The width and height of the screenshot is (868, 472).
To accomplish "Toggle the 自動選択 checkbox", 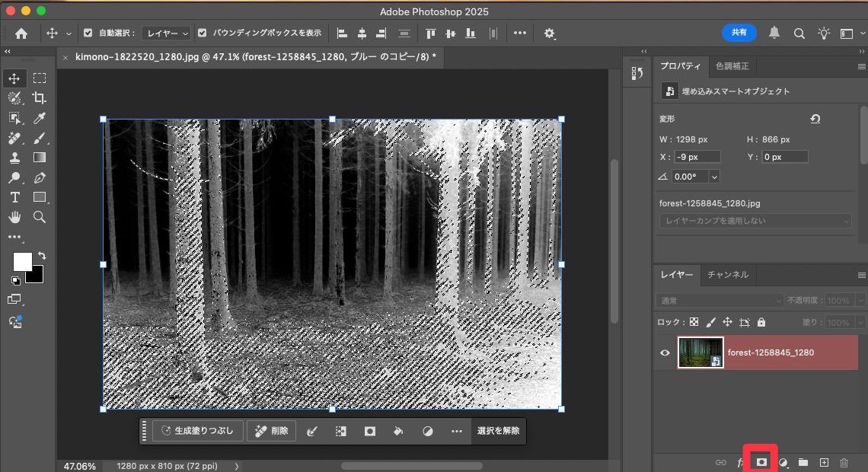I will (88, 33).
